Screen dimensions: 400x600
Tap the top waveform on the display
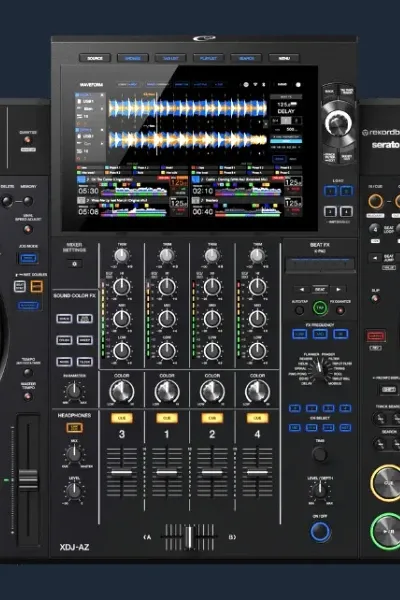coord(188,108)
